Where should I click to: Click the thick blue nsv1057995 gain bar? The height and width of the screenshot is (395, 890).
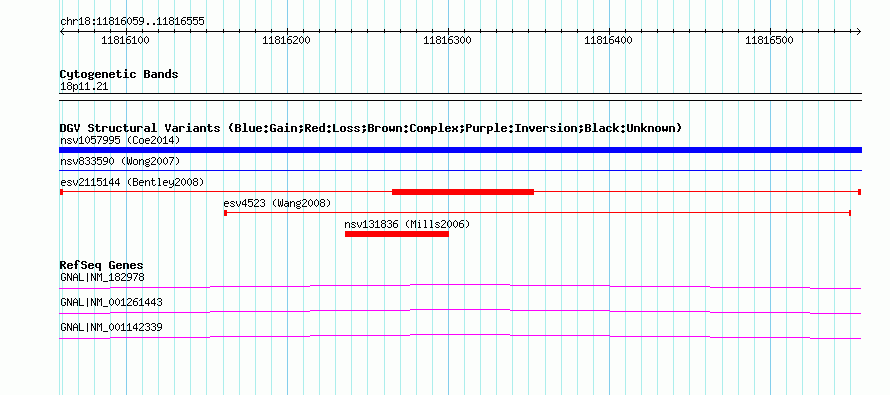(460, 150)
